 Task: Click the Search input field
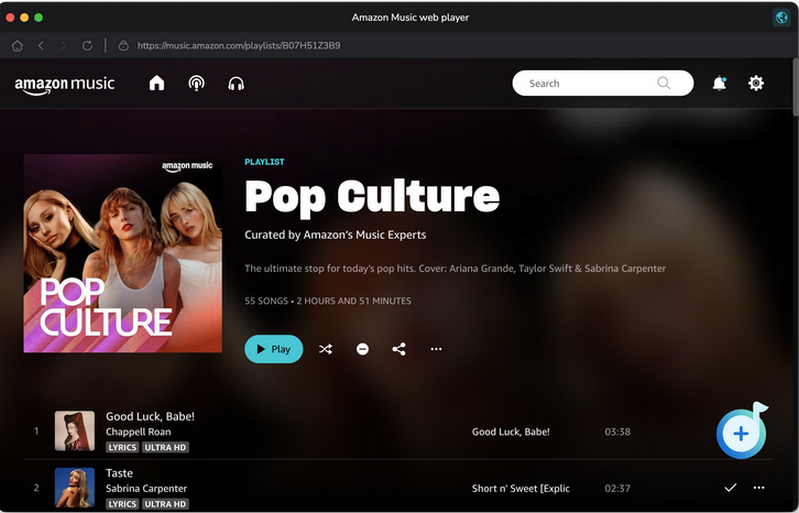603,83
